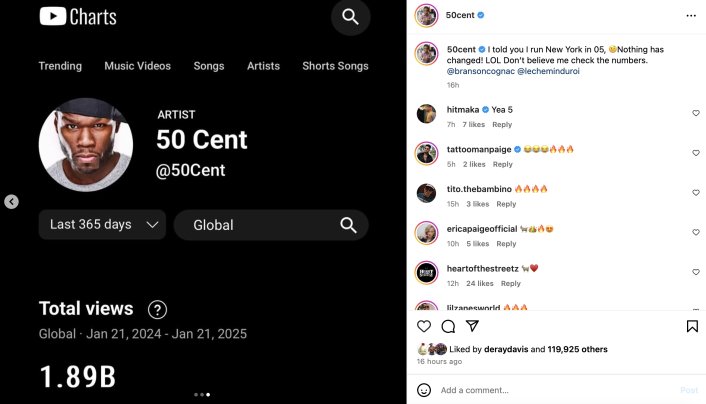706x404 pixels.
Task: Share post using the paper plane icon
Action: click(472, 326)
